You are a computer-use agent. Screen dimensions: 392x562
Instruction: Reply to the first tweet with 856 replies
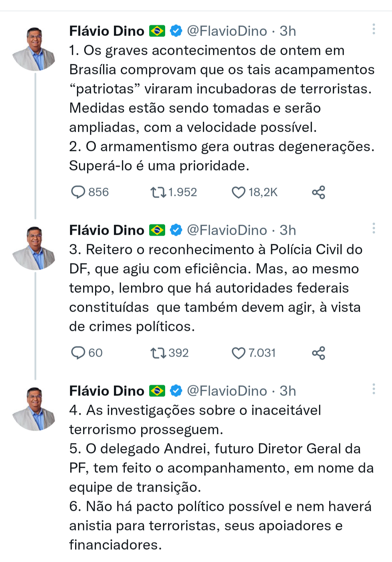click(x=78, y=192)
